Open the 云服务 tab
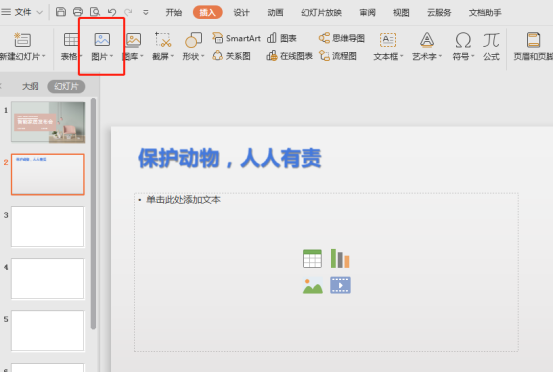The image size is (554, 373). (439, 13)
